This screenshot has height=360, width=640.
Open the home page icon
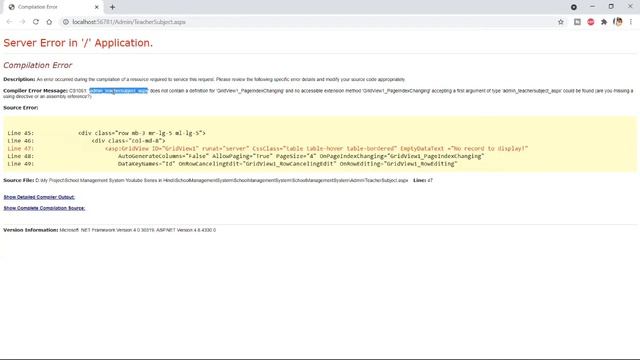coord(49,22)
